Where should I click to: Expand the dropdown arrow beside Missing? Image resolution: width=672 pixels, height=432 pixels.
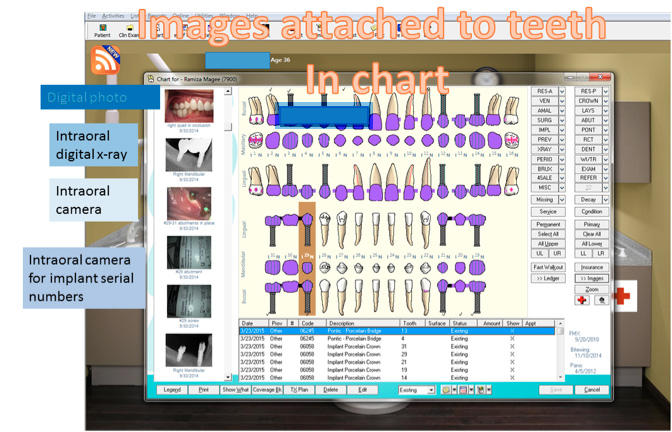(562, 199)
